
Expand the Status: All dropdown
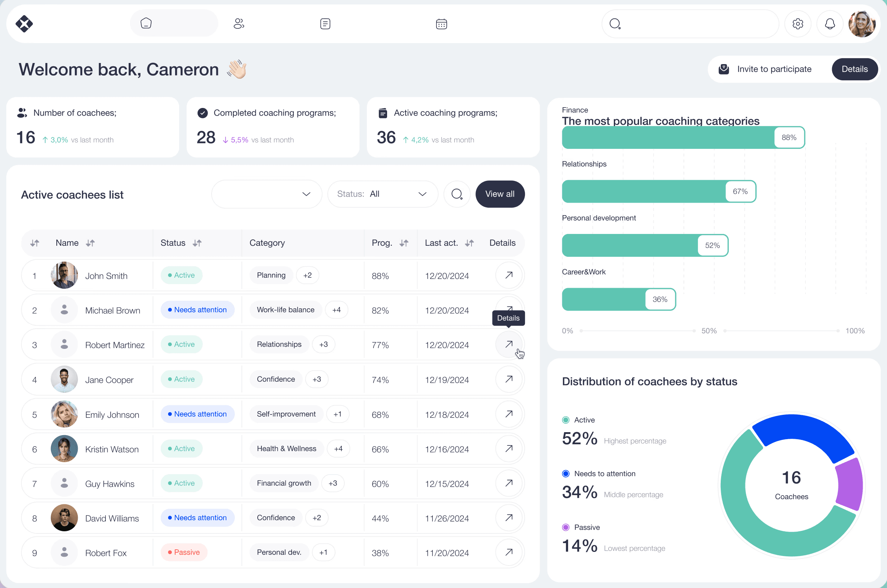coord(382,194)
